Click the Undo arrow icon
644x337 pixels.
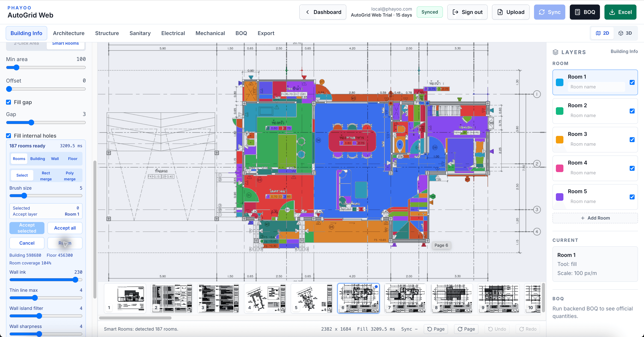[x=491, y=329]
